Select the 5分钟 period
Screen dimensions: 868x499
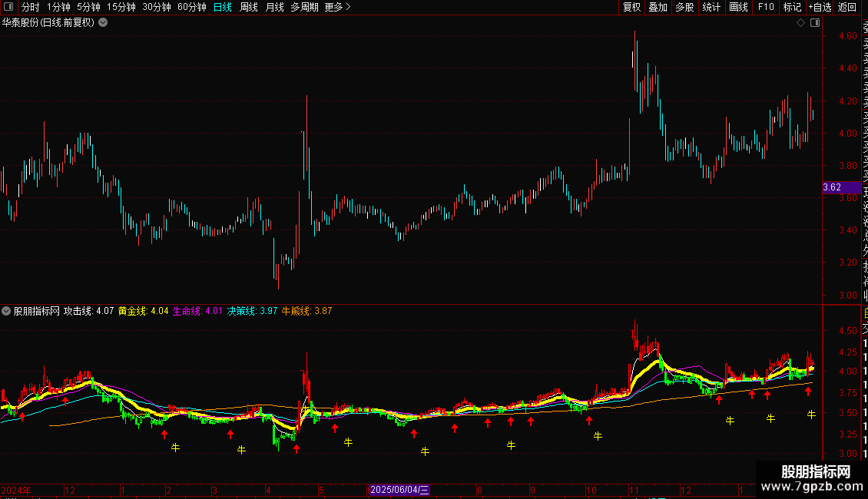point(88,7)
